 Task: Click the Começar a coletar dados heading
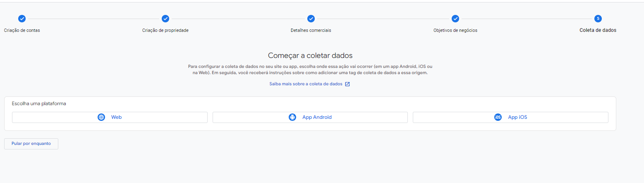click(310, 55)
